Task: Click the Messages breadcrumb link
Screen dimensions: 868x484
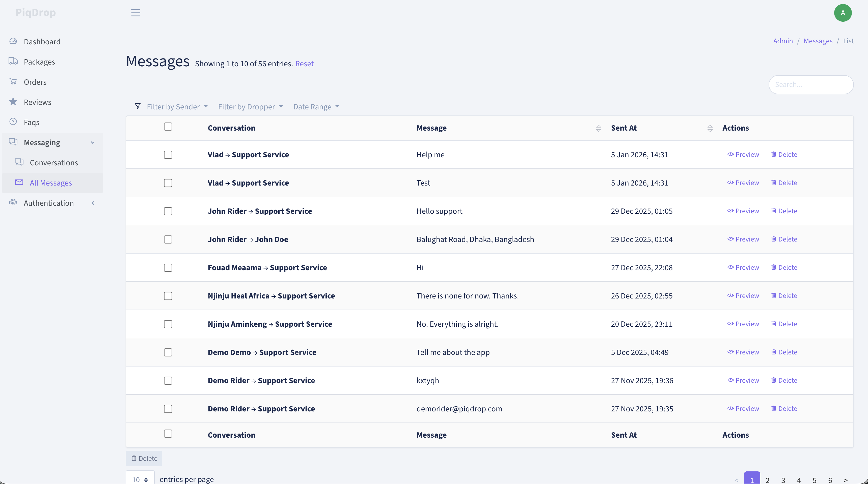Action: pos(818,41)
